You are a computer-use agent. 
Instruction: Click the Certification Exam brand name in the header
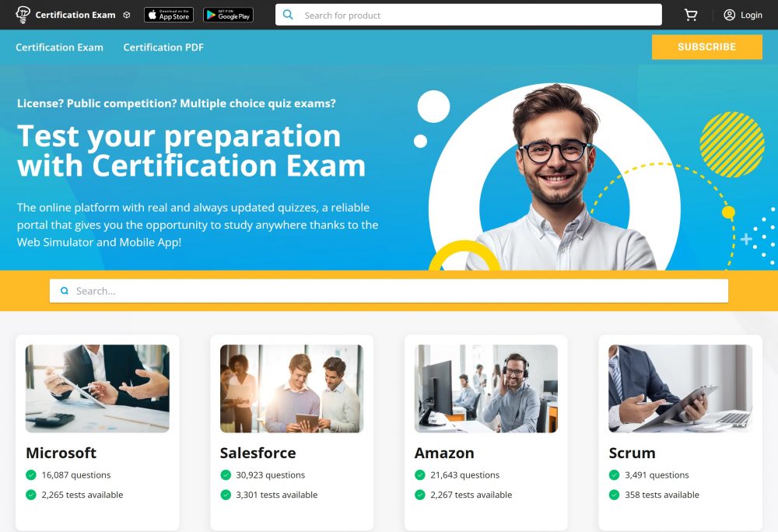click(x=75, y=15)
